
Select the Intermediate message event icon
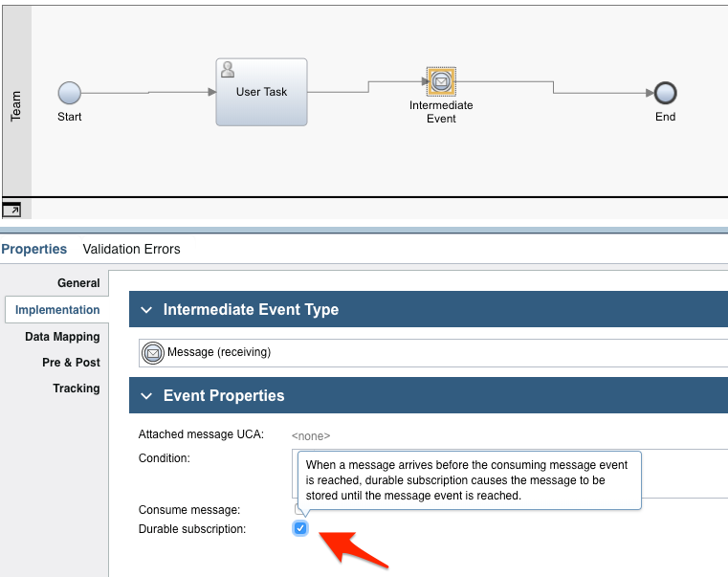click(441, 82)
